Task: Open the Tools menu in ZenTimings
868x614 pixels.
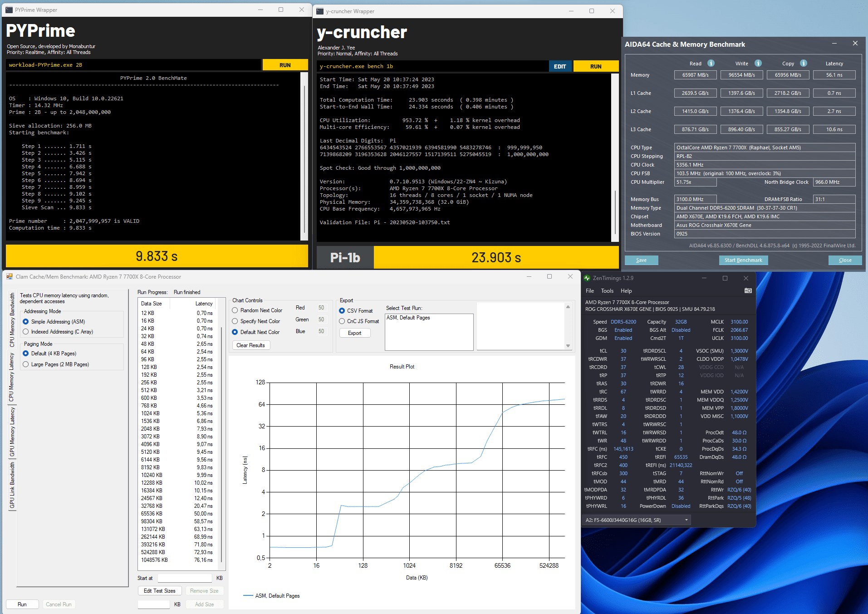Action: [607, 291]
